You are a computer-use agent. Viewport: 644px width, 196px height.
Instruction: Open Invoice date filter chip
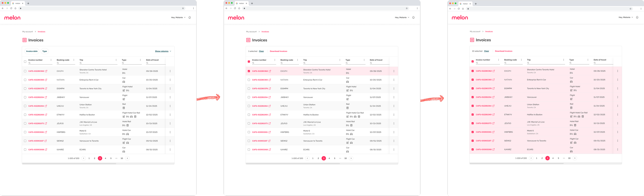[32, 51]
